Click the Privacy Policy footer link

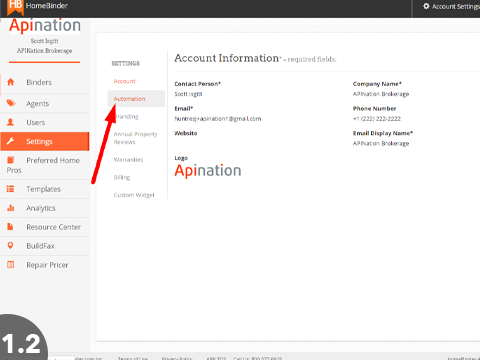click(x=177, y=358)
